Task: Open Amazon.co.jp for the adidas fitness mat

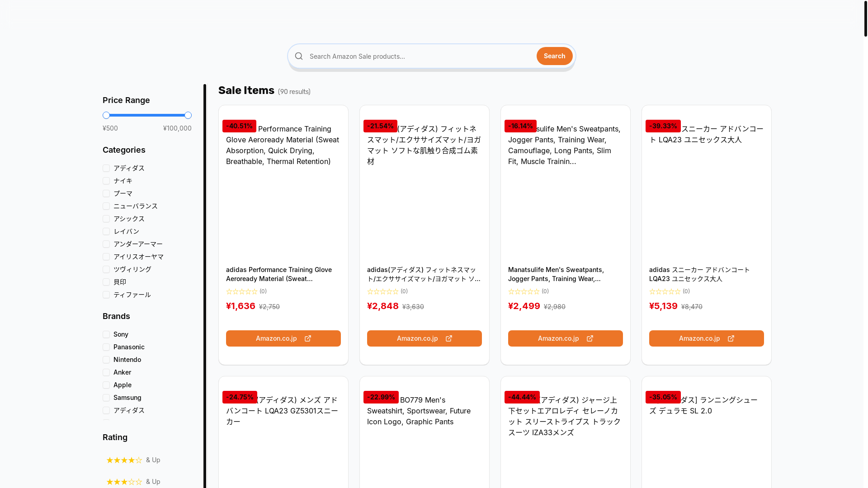Action: point(425,338)
